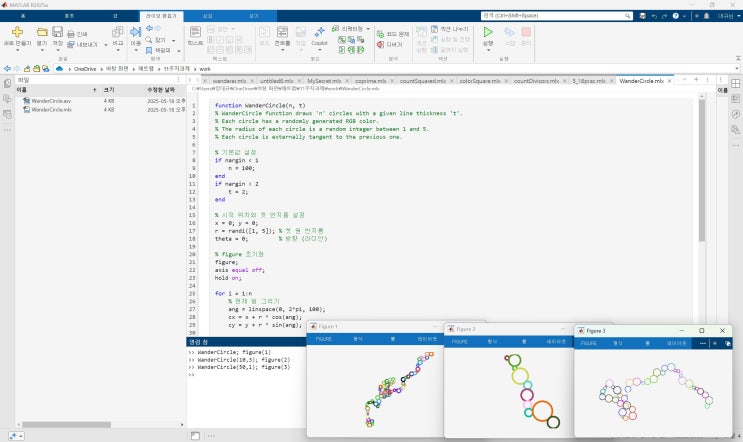The width and height of the screenshot is (743, 442).
Task: Open the Save dropdown arrow
Action: click(x=57, y=50)
